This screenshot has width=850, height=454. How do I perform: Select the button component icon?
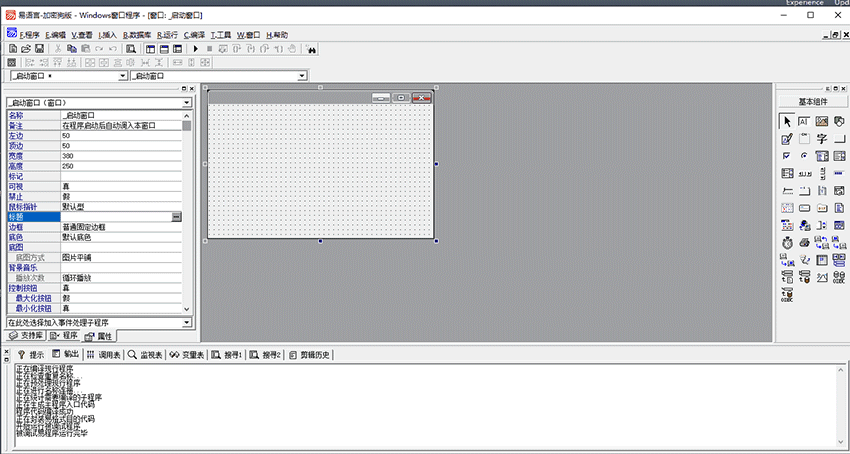click(x=839, y=139)
